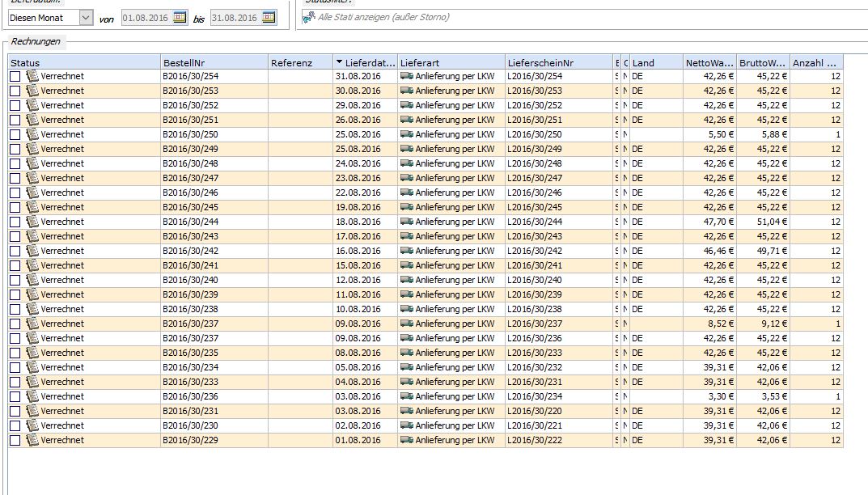Open calendar picker for the 'bis' date
The image size is (868, 495).
click(x=269, y=17)
